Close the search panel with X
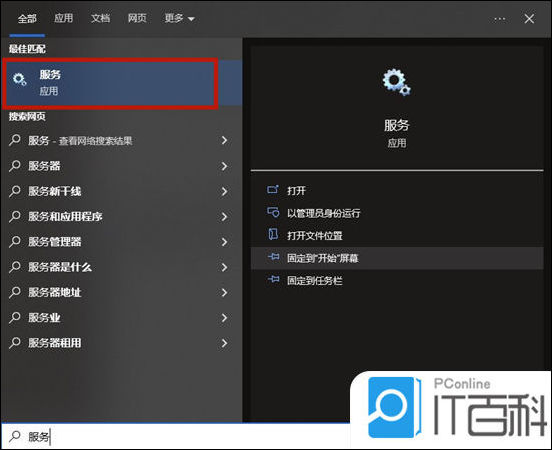 click(529, 19)
